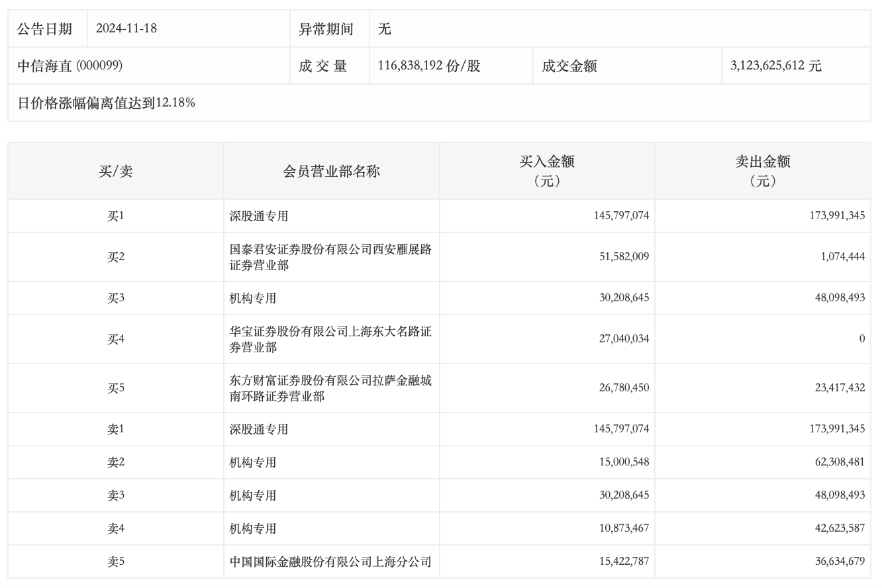Click the 买4 sell amount of 0
This screenshot has height=588, width=882.
pos(861,339)
